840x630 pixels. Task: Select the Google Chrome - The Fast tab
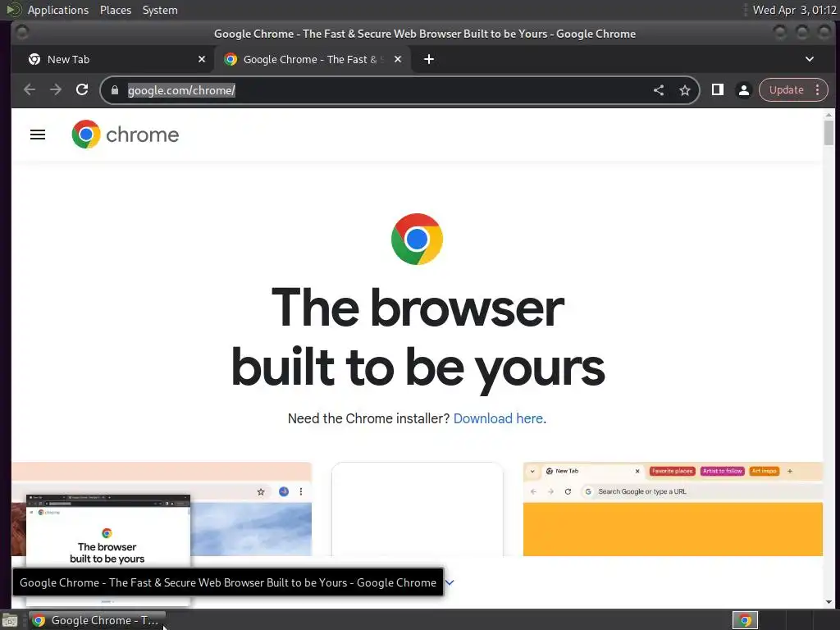click(311, 59)
